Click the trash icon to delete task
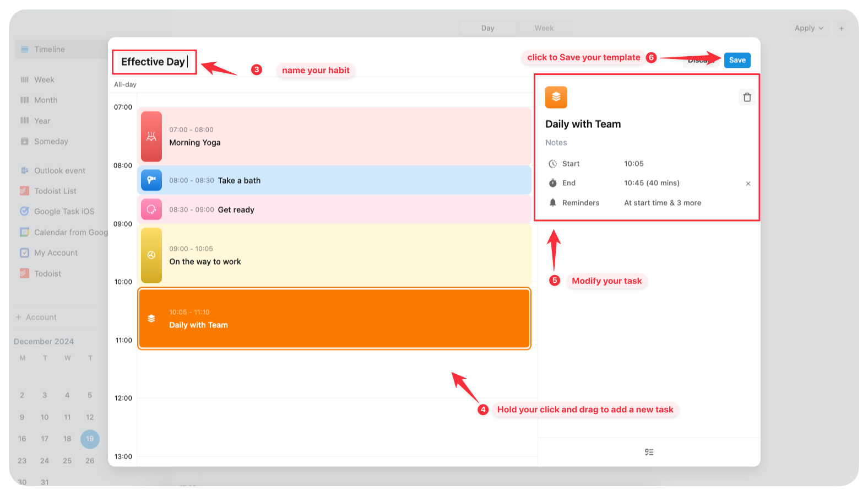Image resolution: width=868 pixels, height=495 pixels. 747,98
